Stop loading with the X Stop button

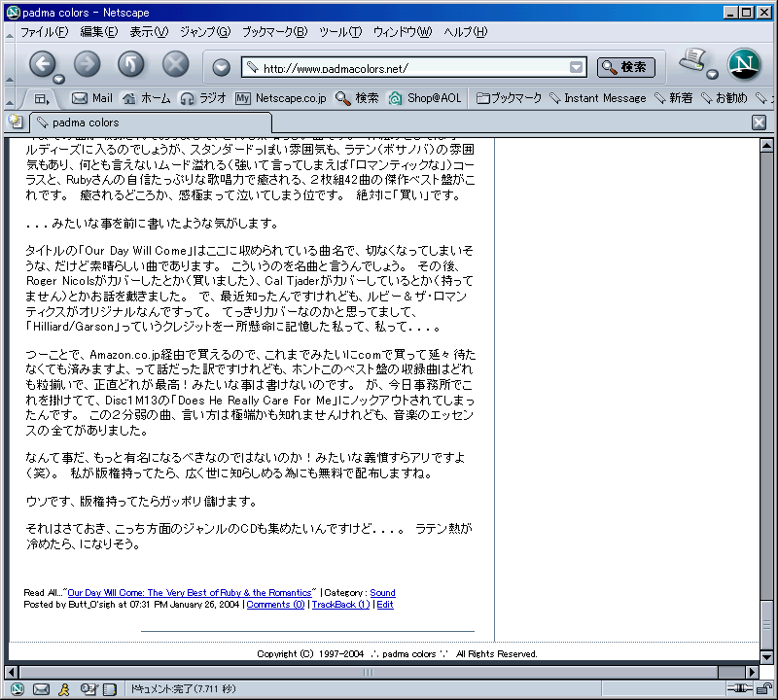176,64
